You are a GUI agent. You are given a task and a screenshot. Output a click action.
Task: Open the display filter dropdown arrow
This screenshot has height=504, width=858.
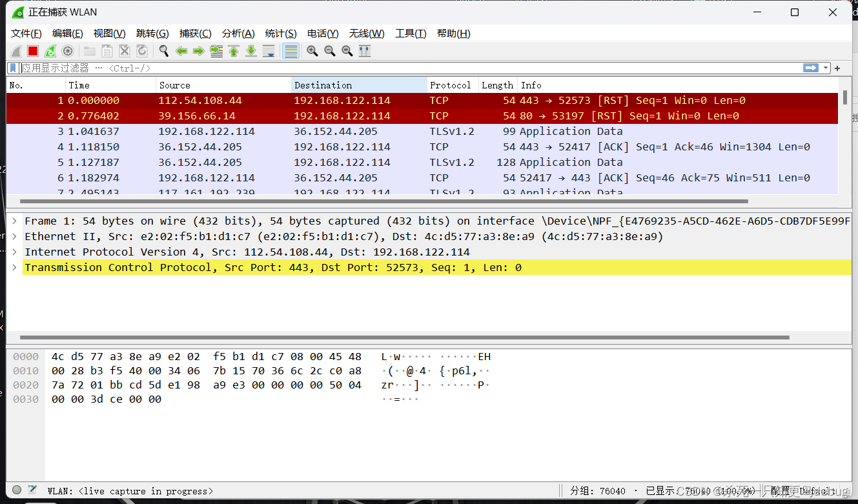point(825,68)
